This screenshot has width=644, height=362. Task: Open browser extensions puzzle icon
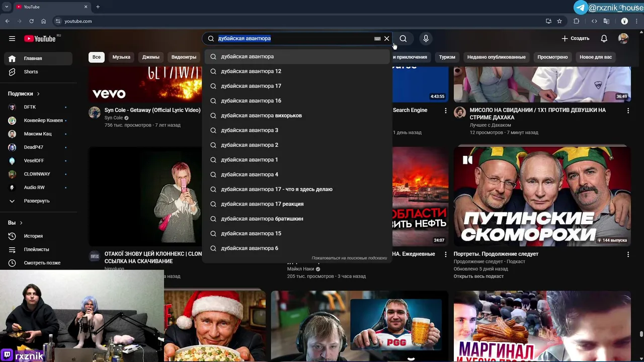point(577,21)
